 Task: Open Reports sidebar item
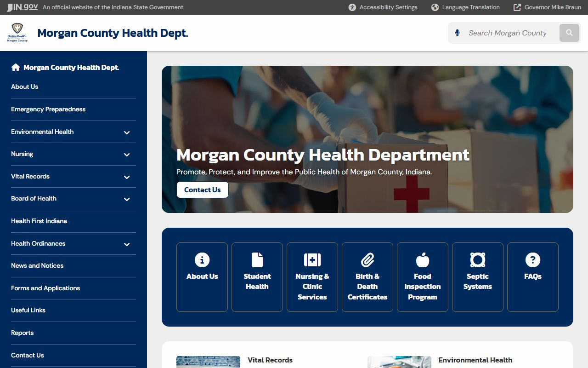click(x=23, y=333)
